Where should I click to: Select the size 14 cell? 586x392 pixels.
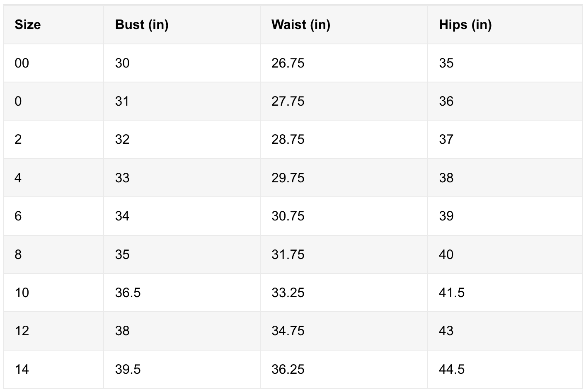click(x=53, y=369)
